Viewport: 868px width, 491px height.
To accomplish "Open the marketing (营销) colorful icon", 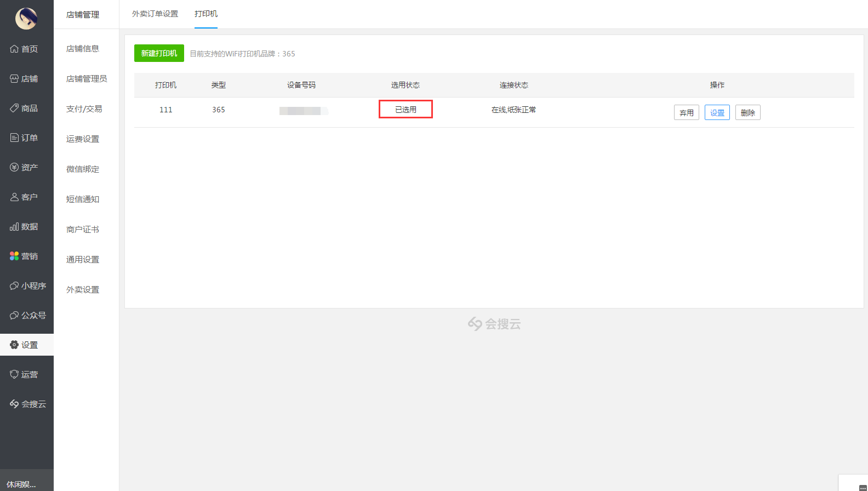I will coord(14,256).
